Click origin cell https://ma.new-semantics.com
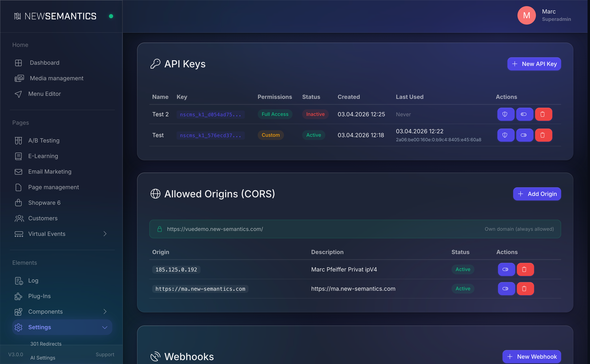Screen dimensions: 590x364 pyautogui.click(x=200, y=289)
